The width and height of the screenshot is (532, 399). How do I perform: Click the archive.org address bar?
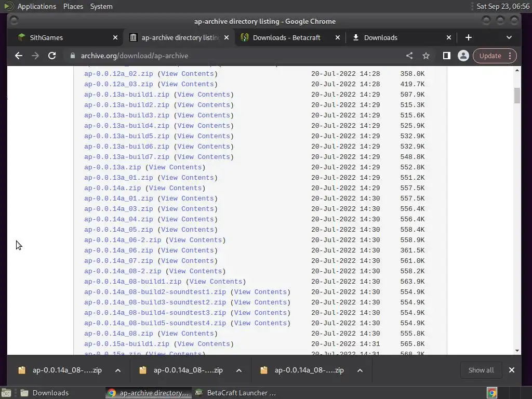(x=234, y=56)
